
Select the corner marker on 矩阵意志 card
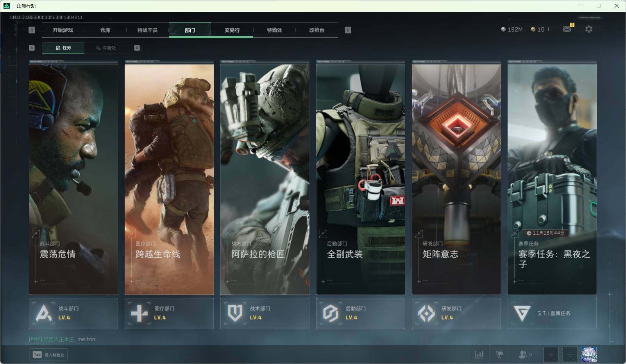tap(419, 234)
